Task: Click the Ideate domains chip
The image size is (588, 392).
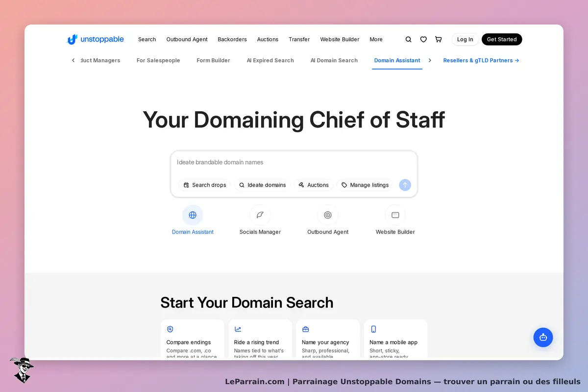Action: [262, 185]
